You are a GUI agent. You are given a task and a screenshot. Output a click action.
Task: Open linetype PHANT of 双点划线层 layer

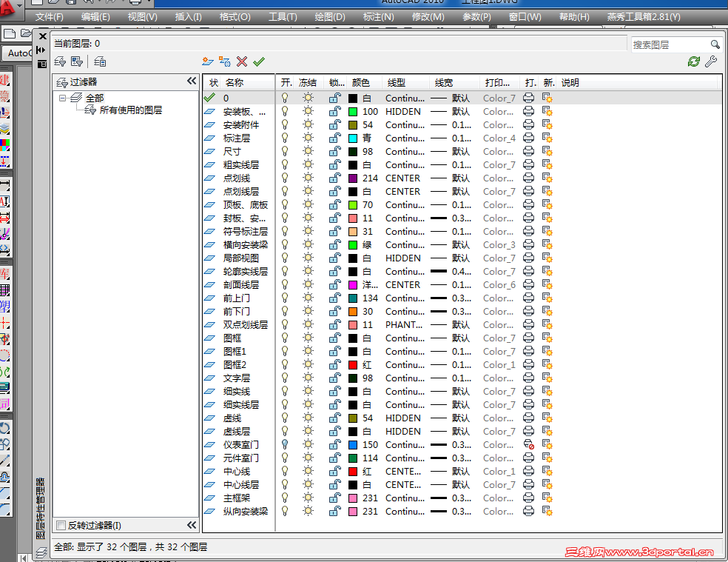coord(404,324)
